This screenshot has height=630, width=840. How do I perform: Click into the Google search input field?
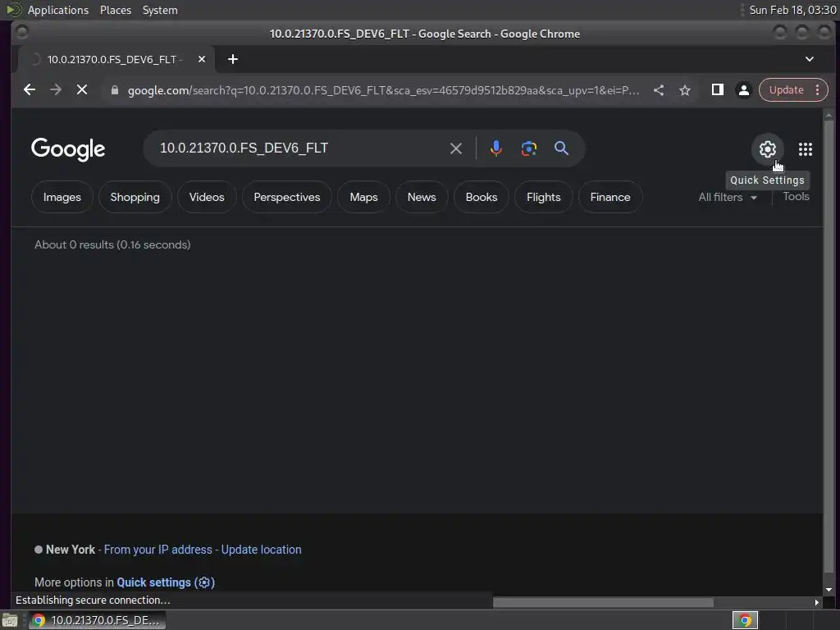[x=300, y=148]
